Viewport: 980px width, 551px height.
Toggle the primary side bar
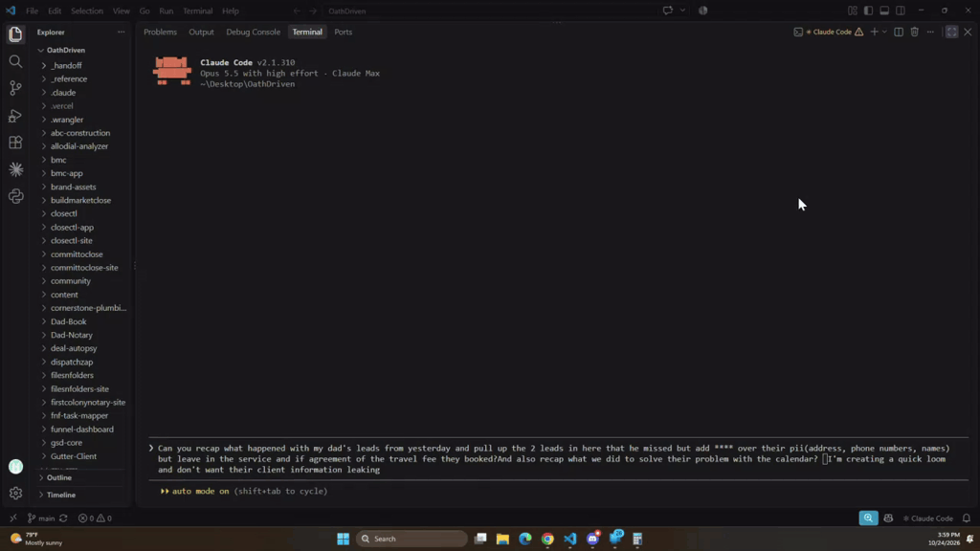[868, 11]
